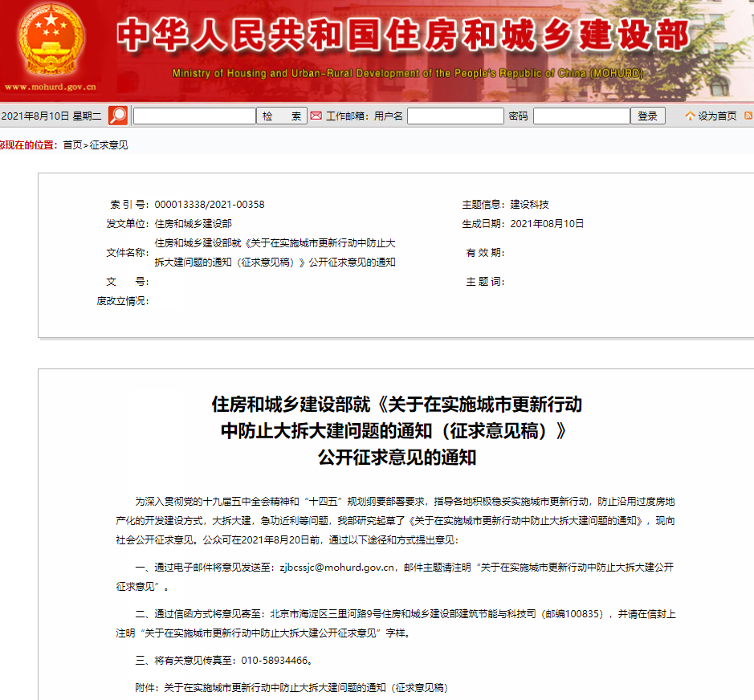
Task: Open the attachment 关于在实施城市更新行动中防止大拆大建问题的通知（征求意见稿）
Action: pyautogui.click(x=306, y=688)
